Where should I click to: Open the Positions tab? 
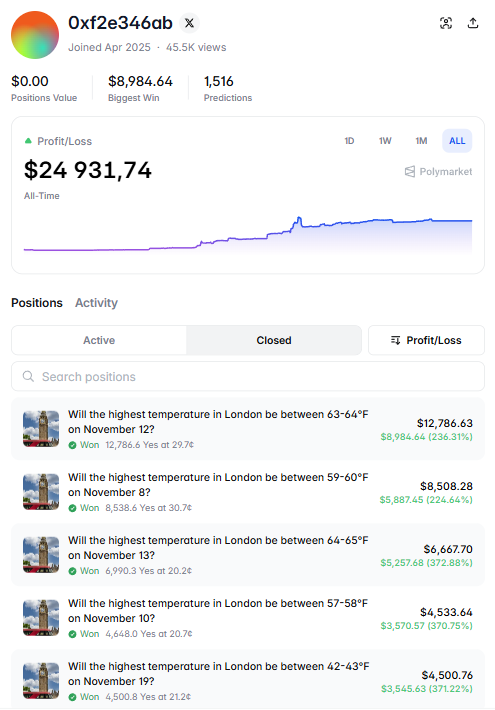pyautogui.click(x=37, y=303)
